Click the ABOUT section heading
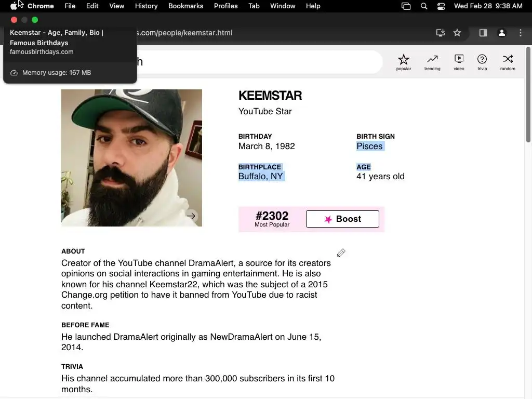 tap(73, 251)
